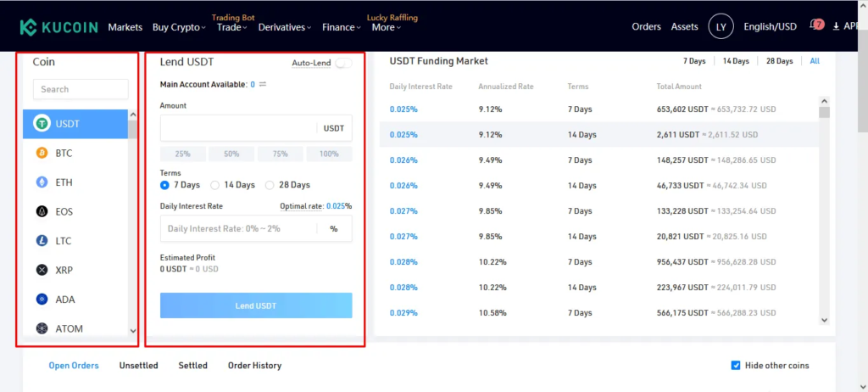868x392 pixels.
Task: Open the LY profile avatar
Action: tap(721, 26)
